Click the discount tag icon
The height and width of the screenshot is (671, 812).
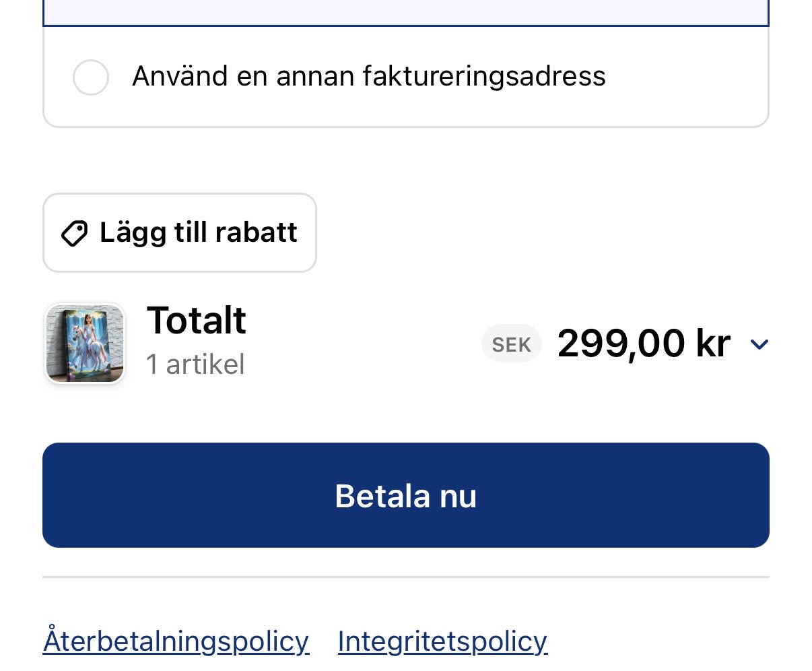[x=74, y=233]
